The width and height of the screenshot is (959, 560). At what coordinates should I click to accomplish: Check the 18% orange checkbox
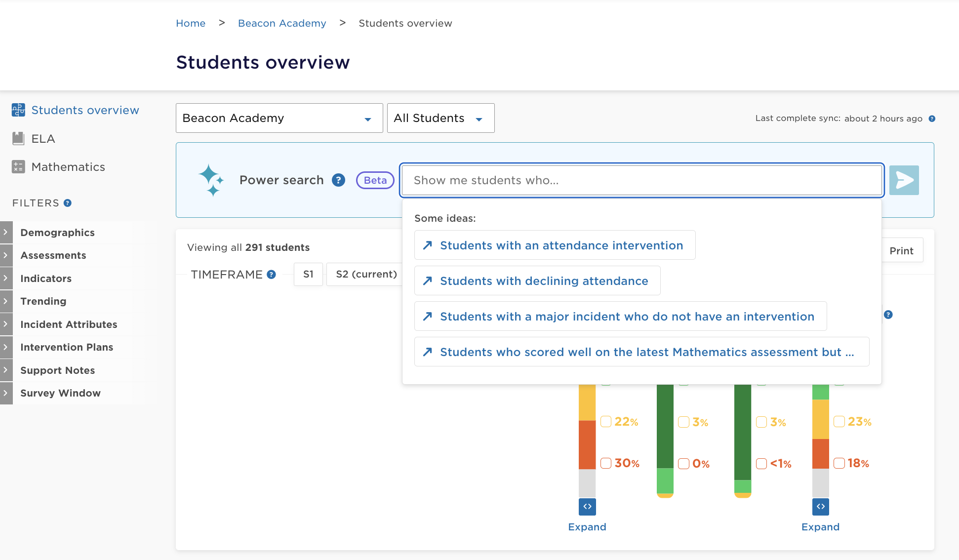click(839, 463)
